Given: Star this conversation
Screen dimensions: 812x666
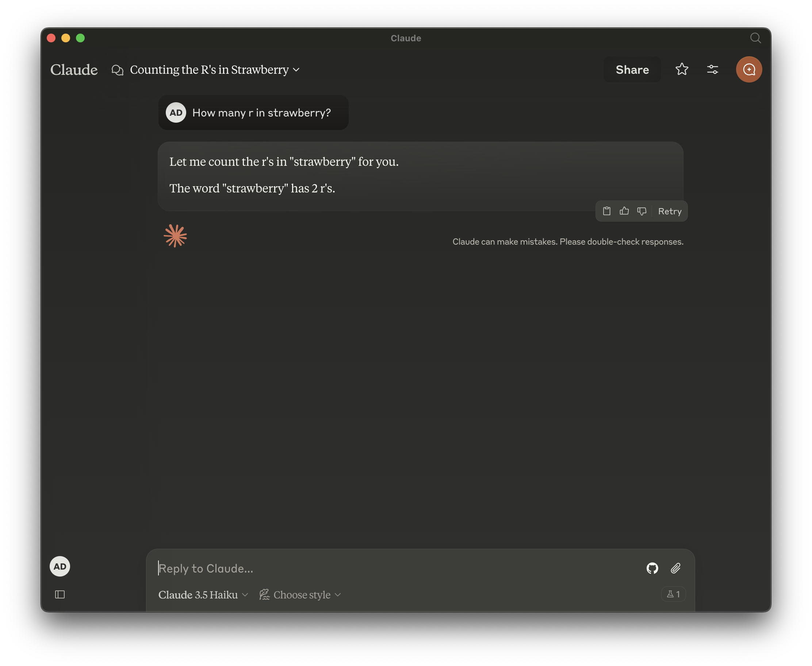Looking at the screenshot, I should pos(682,69).
